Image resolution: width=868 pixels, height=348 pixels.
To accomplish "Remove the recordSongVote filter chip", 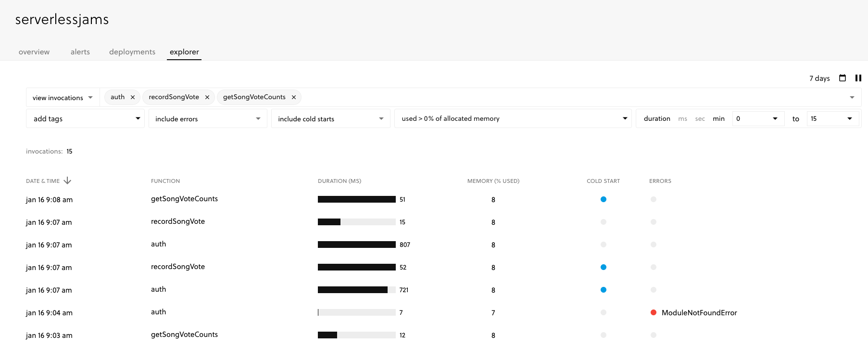I will coord(207,97).
